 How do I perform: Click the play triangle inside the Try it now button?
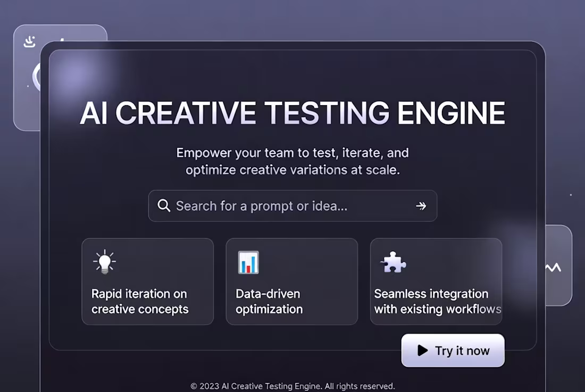(423, 351)
